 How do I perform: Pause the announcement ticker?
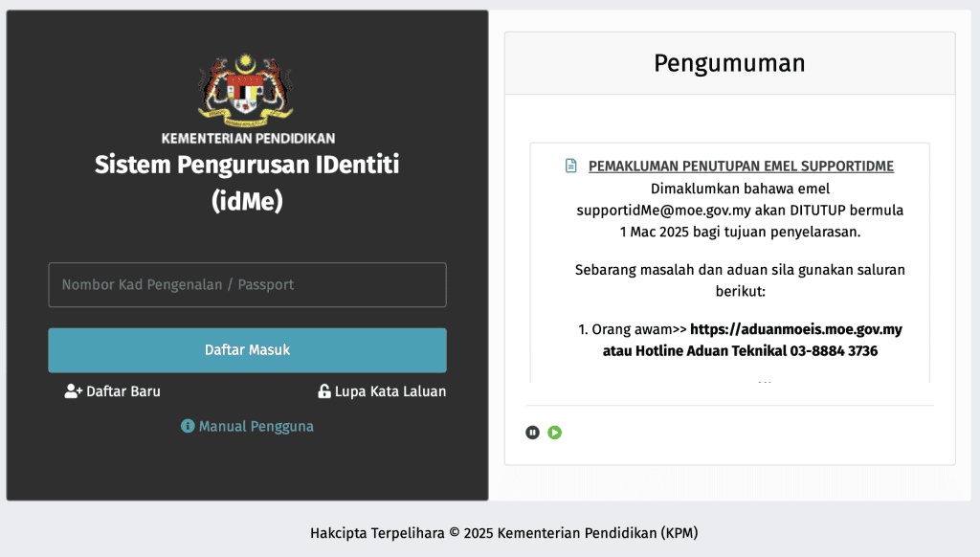(532, 433)
